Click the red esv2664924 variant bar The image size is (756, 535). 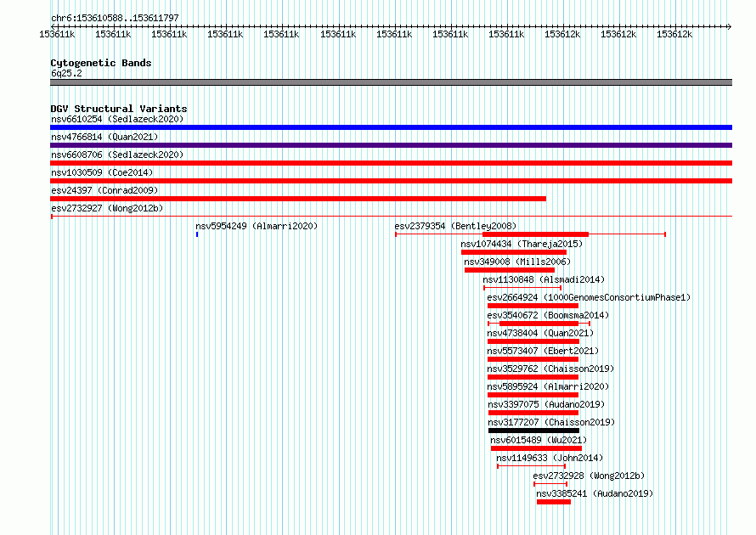click(533, 306)
